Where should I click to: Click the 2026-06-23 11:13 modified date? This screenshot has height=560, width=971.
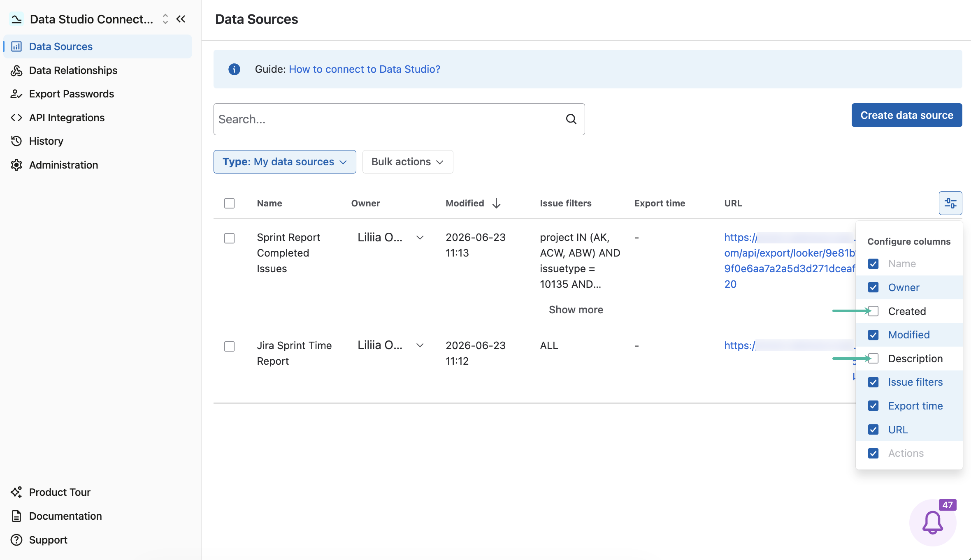(x=476, y=245)
